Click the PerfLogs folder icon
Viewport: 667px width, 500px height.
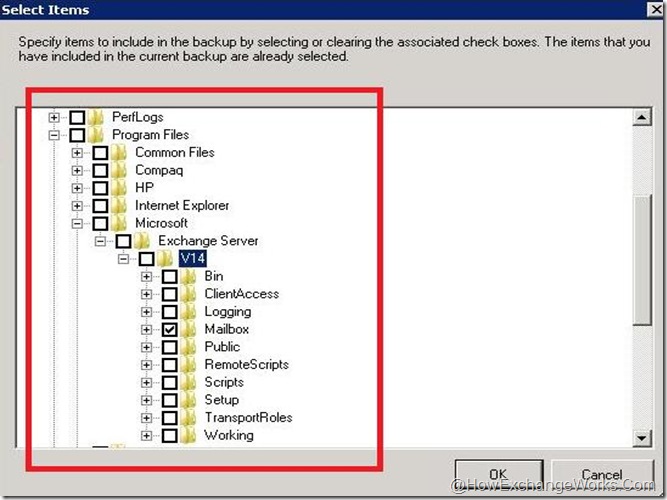[x=96, y=117]
